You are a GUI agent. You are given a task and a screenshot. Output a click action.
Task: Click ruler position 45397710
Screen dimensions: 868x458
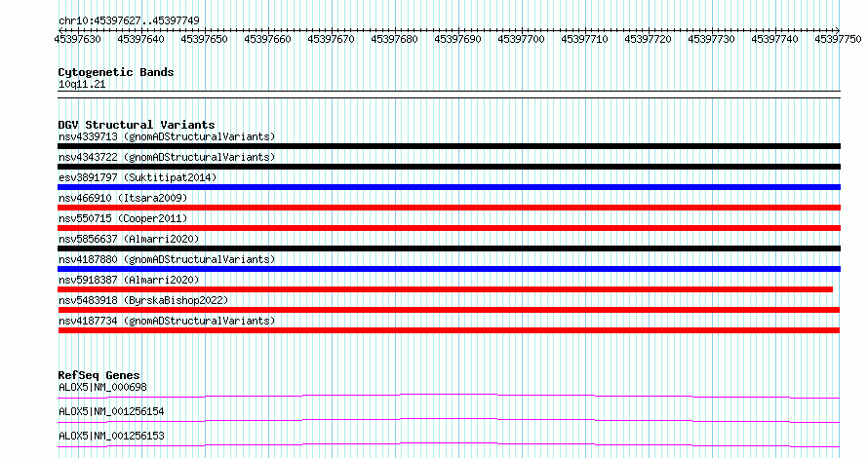click(x=584, y=39)
